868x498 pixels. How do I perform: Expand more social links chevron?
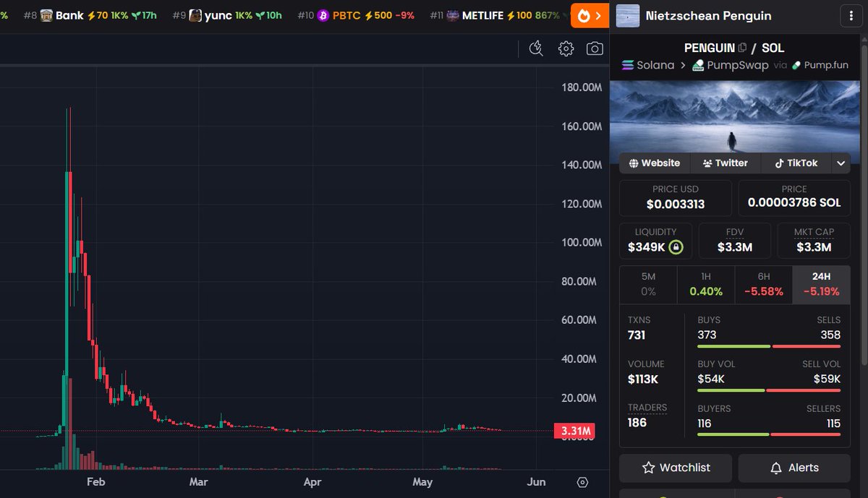[x=841, y=163]
